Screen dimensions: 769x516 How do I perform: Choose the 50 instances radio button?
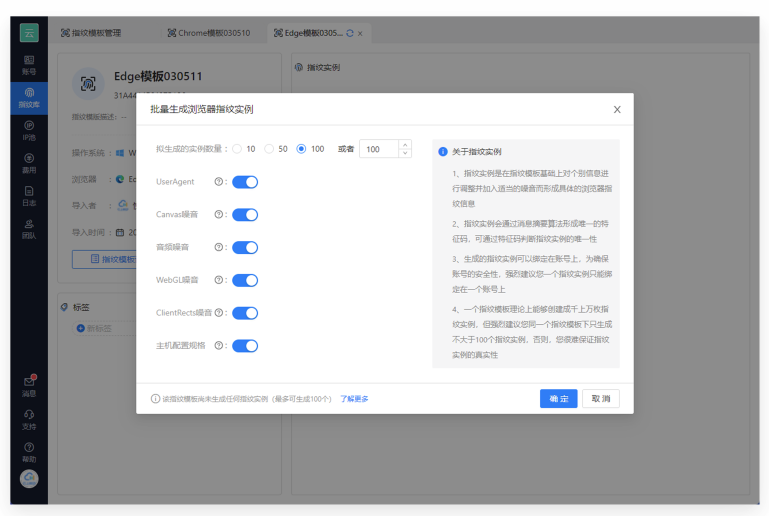(269, 149)
